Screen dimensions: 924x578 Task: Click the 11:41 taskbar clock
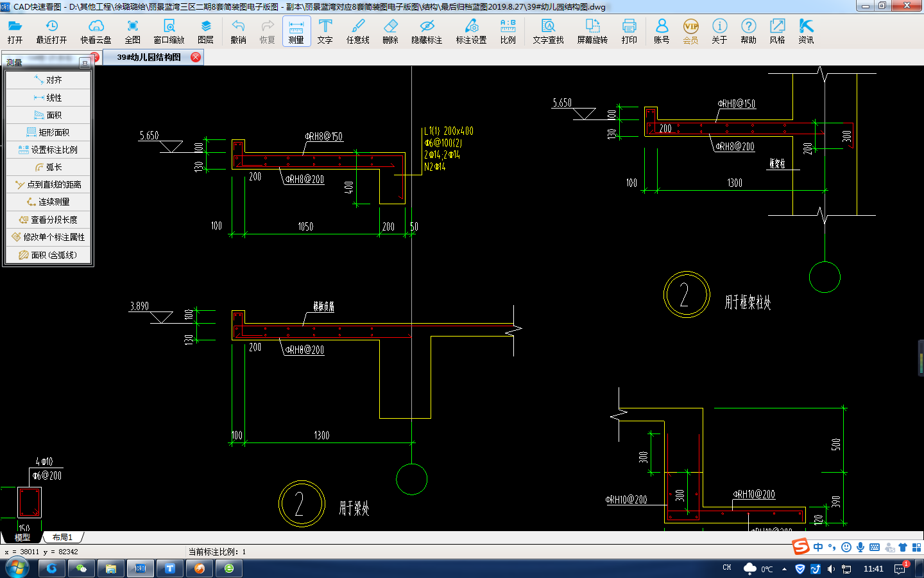click(873, 569)
